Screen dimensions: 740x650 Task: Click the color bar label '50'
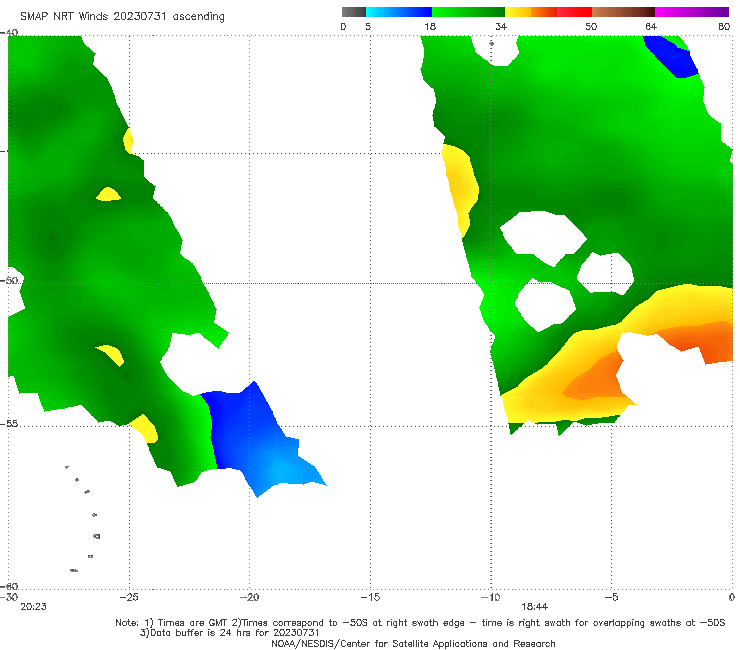(591, 26)
